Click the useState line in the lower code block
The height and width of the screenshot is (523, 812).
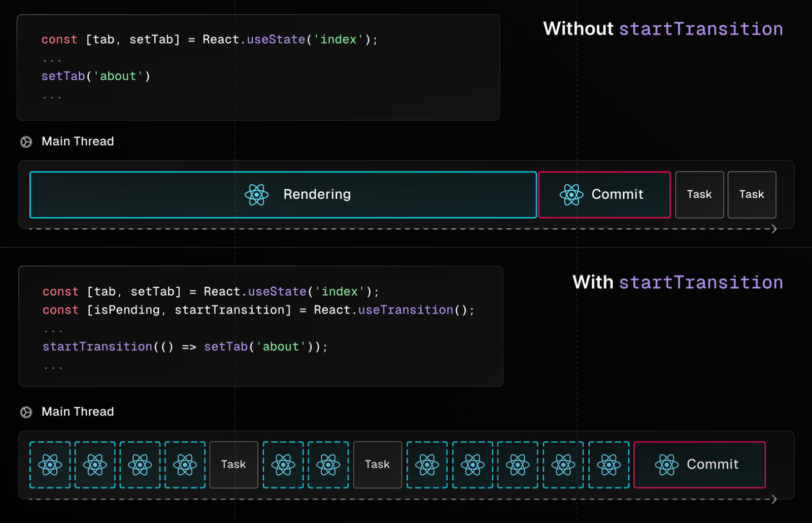[211, 292]
